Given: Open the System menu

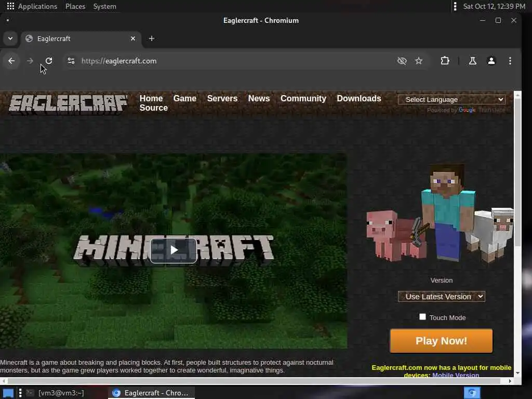Looking at the screenshot, I should [105, 6].
